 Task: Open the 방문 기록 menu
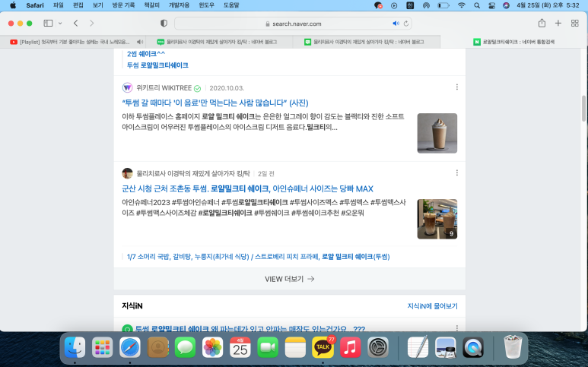(123, 5)
